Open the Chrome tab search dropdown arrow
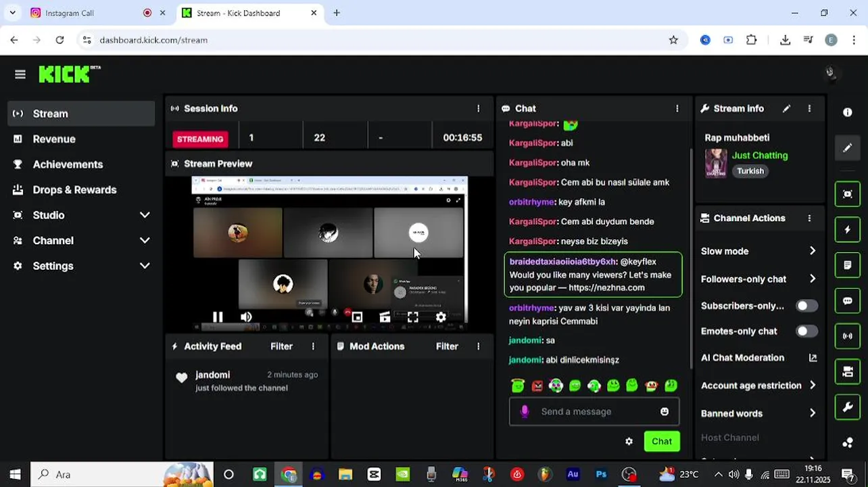This screenshot has width=868, height=487. (12, 13)
